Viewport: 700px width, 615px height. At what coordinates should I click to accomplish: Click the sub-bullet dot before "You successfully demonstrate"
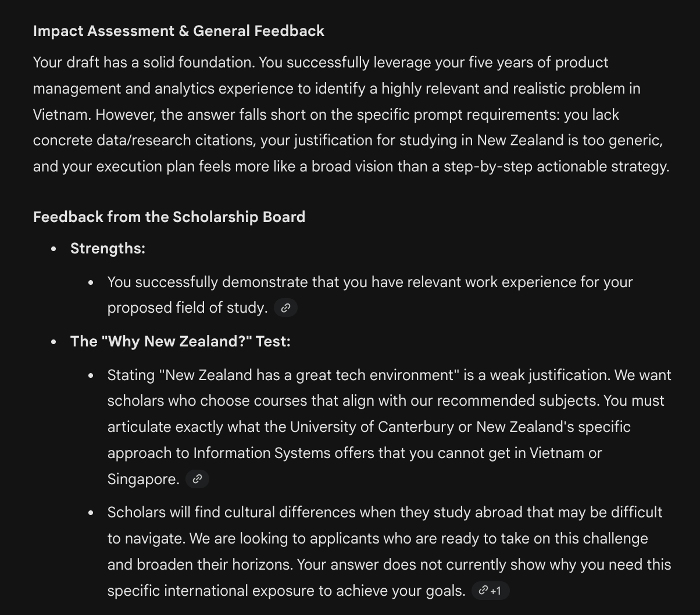[91, 283]
